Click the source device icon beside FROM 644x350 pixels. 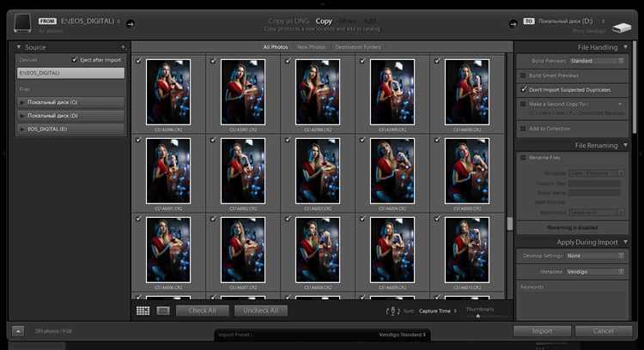click(22, 23)
